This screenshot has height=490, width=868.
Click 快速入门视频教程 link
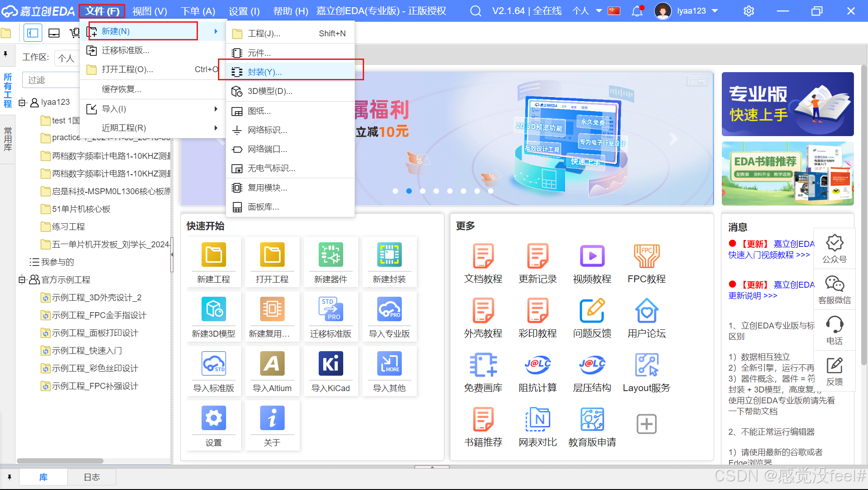pyautogui.click(x=769, y=255)
